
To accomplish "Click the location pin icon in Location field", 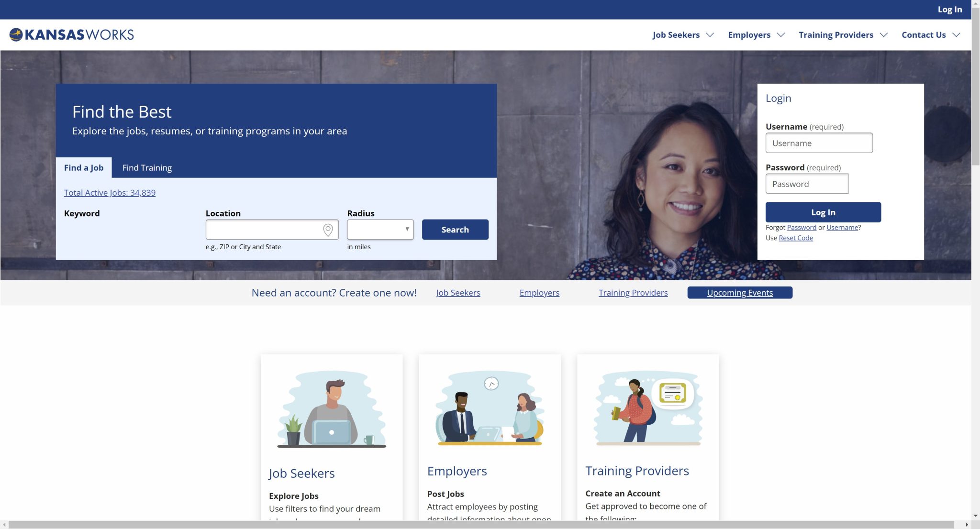I will point(328,230).
